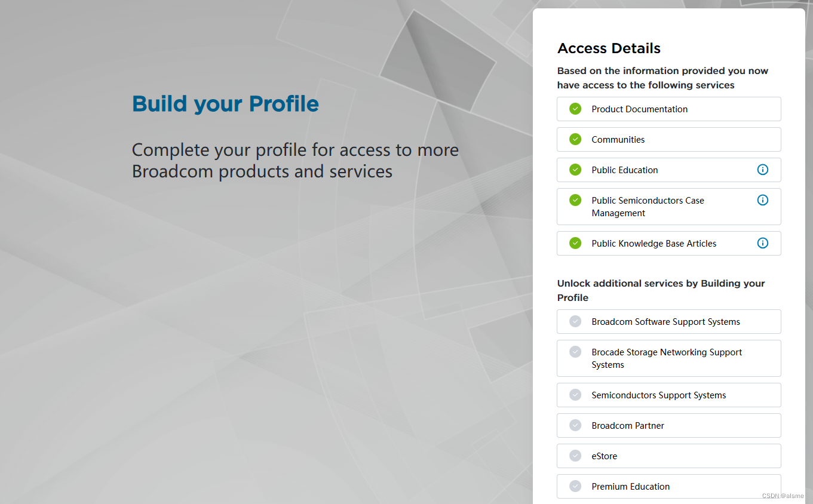
Task: Select the Communities label
Action: 618,140
